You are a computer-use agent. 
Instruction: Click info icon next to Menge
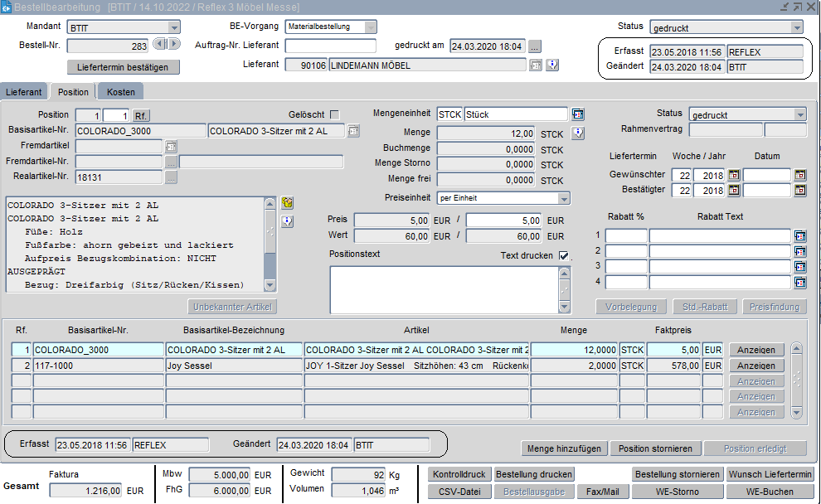click(578, 133)
